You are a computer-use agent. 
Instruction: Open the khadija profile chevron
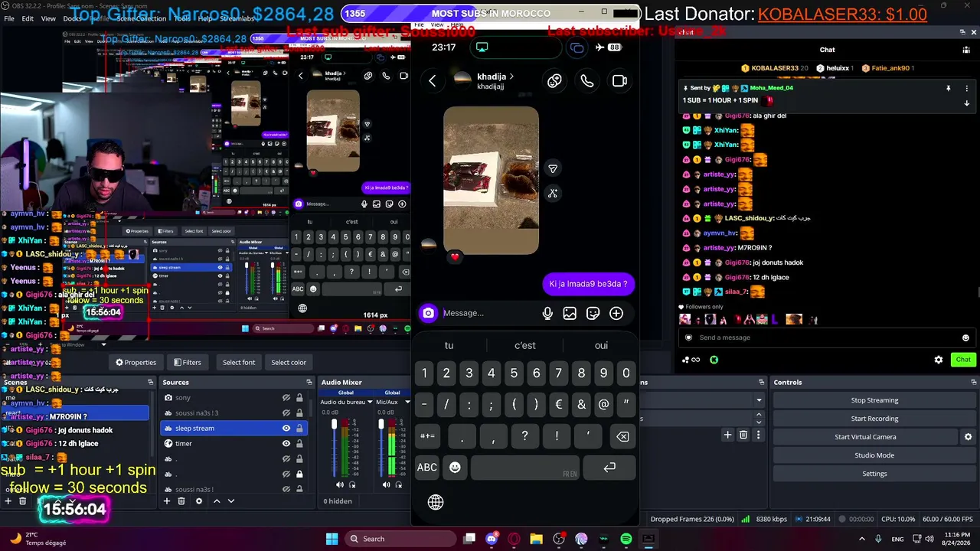coord(511,77)
